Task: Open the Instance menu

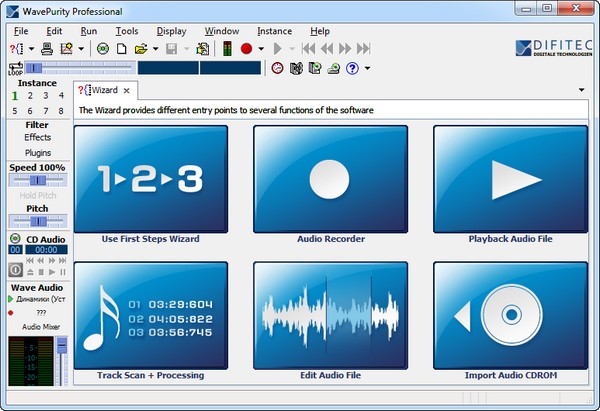Action: (274, 31)
